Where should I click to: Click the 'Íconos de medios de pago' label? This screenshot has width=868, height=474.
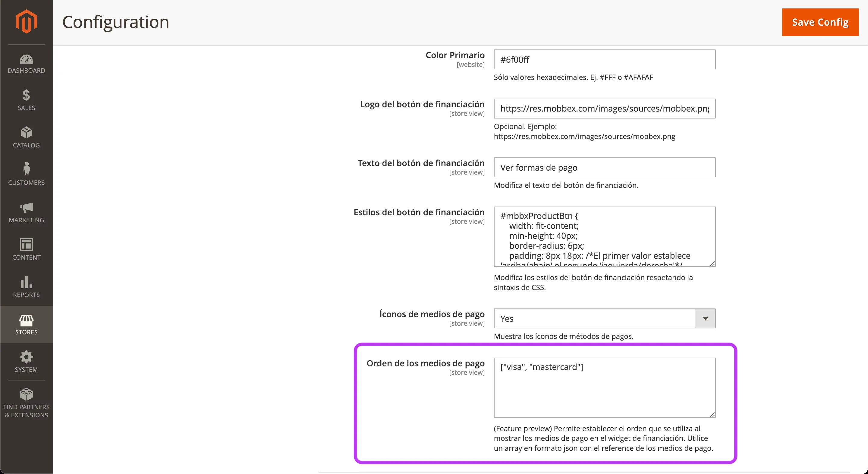[x=432, y=314]
